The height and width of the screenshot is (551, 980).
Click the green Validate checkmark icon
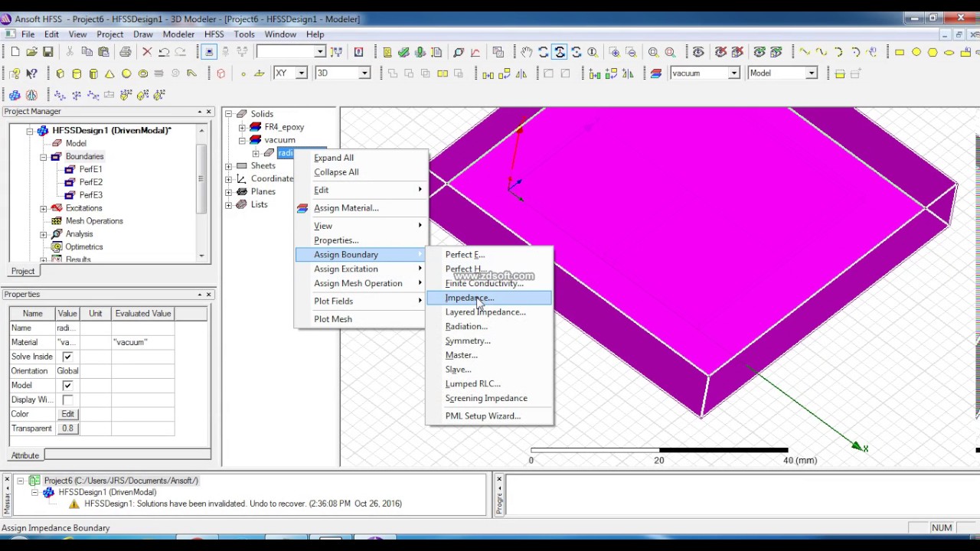(403, 52)
